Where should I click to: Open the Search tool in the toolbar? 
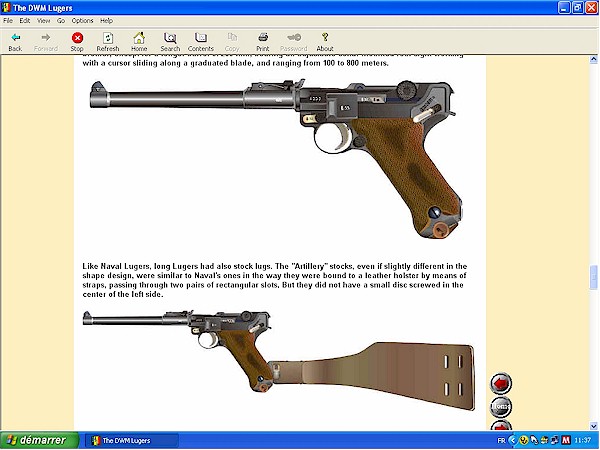pos(170,41)
